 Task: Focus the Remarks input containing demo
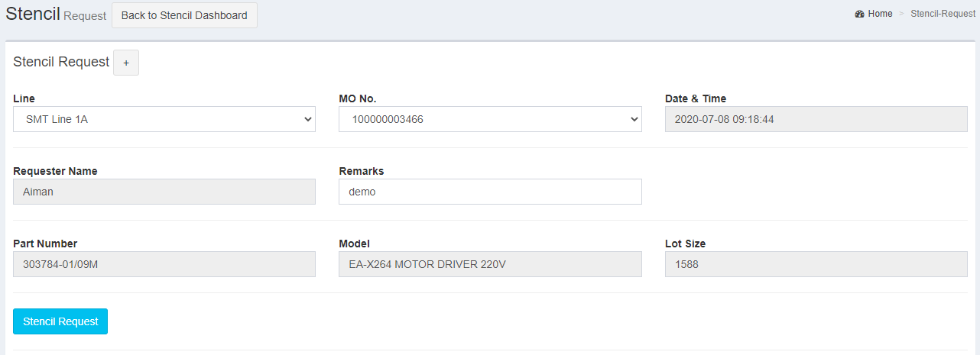coord(490,192)
